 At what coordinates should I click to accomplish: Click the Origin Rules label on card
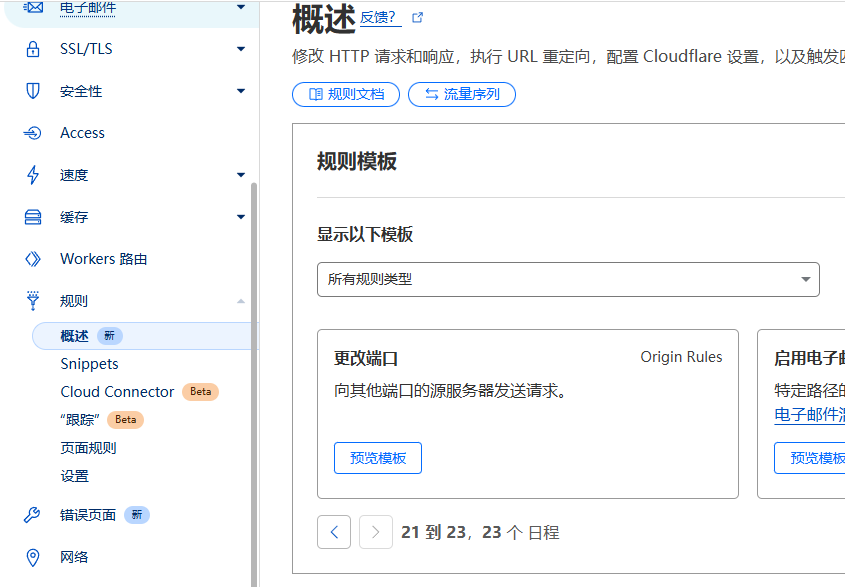pos(681,357)
